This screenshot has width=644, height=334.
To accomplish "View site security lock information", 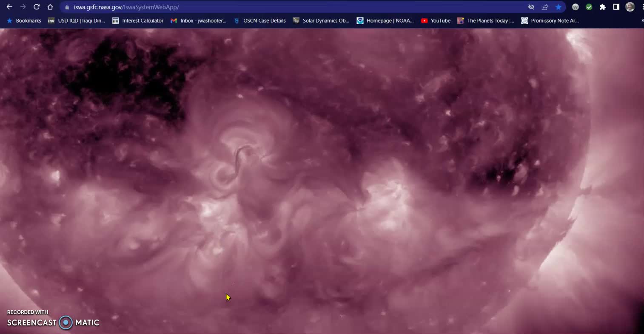I will [x=67, y=7].
